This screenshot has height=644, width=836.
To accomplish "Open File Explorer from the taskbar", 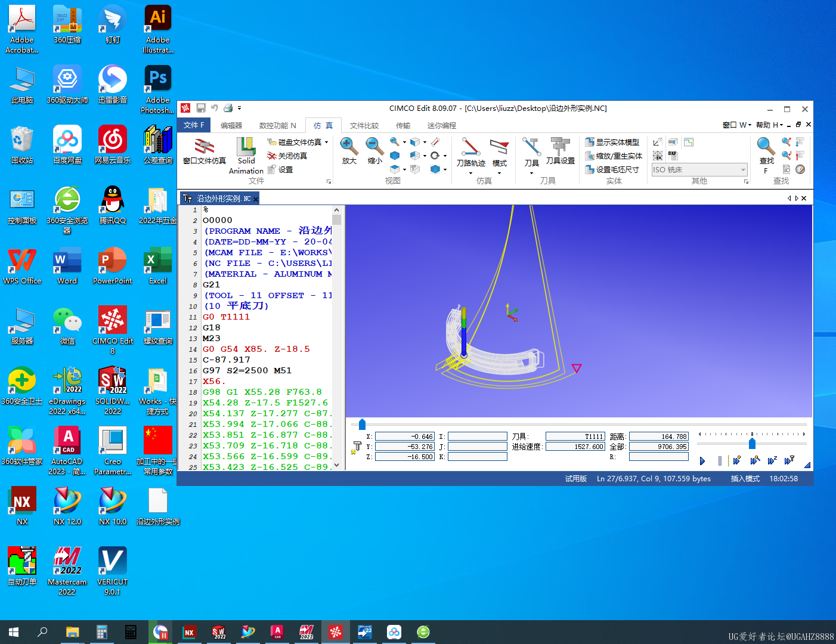I will (x=72, y=632).
